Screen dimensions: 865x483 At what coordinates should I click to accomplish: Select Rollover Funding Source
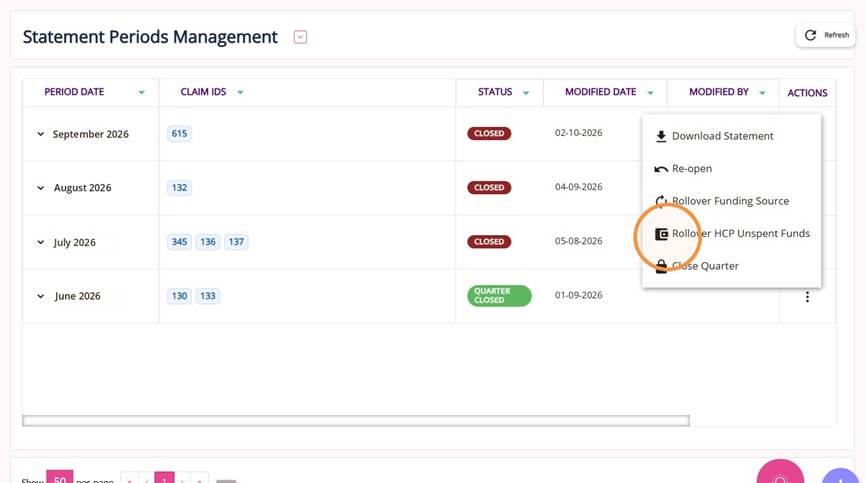click(731, 201)
